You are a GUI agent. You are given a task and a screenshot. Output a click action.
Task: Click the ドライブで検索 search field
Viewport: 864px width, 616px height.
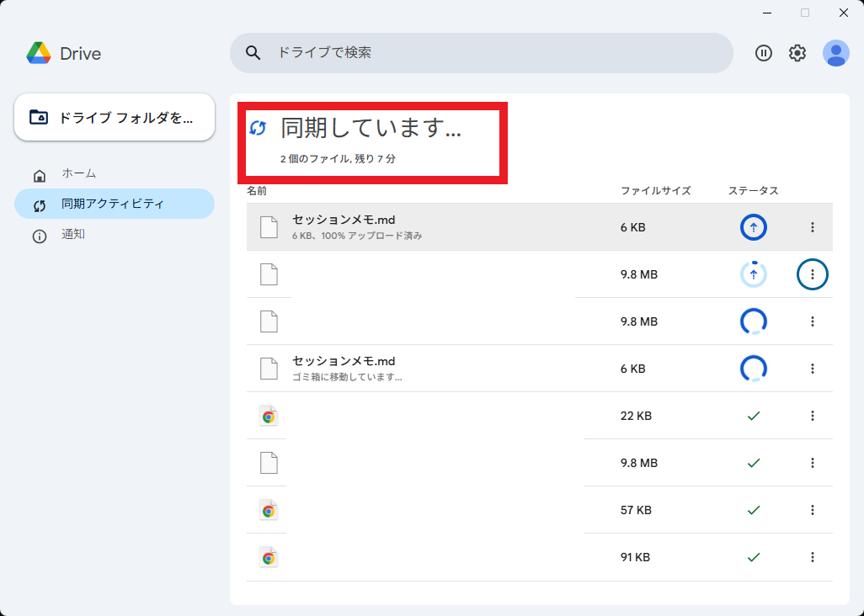click(x=480, y=52)
